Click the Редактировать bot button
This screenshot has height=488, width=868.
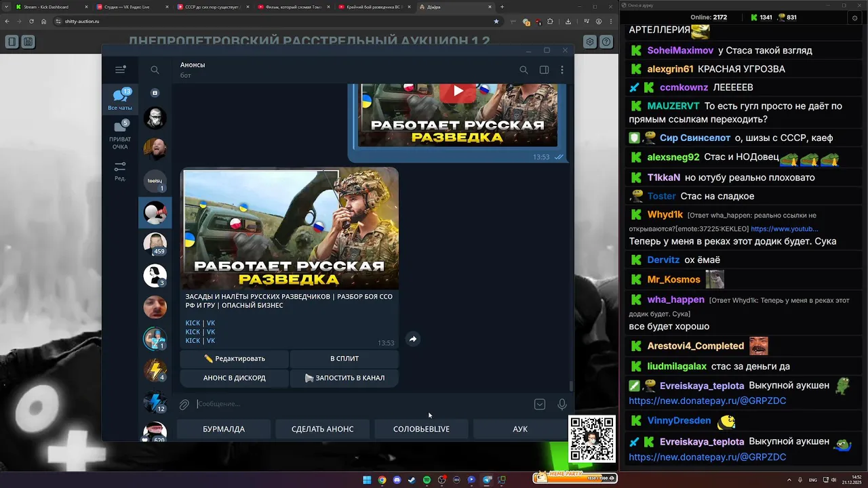click(235, 359)
